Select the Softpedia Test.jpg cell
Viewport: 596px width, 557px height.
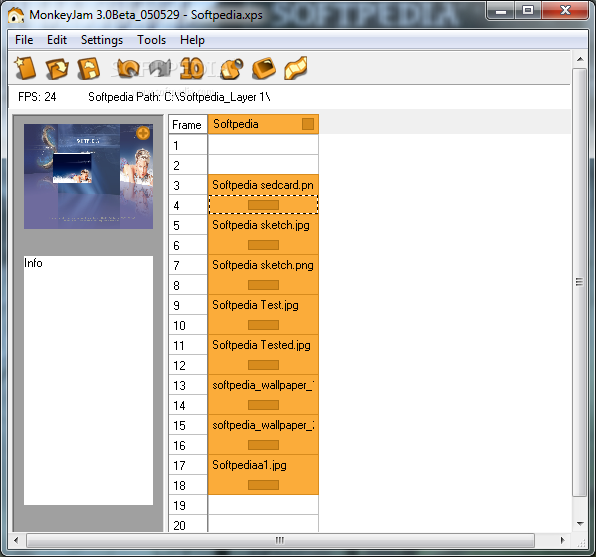(263, 305)
